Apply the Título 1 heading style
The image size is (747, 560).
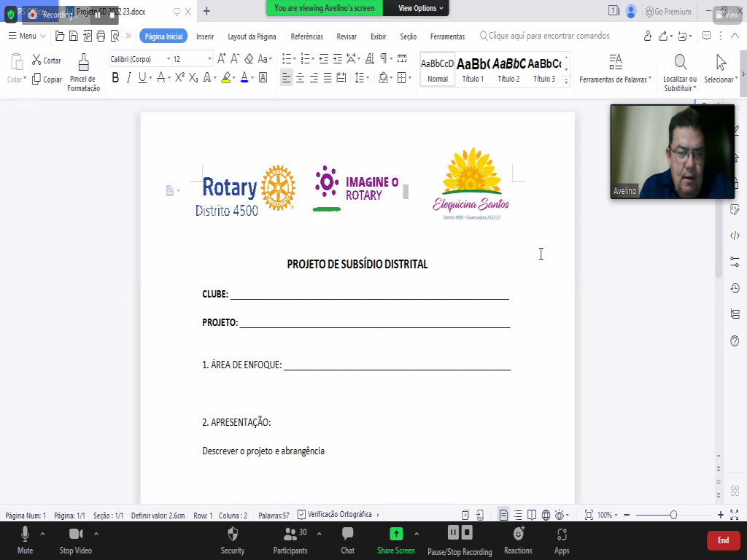(473, 70)
